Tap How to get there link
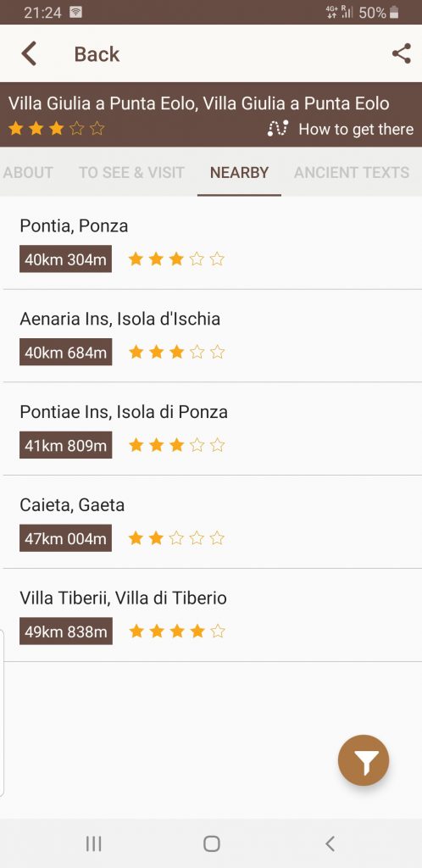Screen dimensions: 422x868 (x=356, y=129)
